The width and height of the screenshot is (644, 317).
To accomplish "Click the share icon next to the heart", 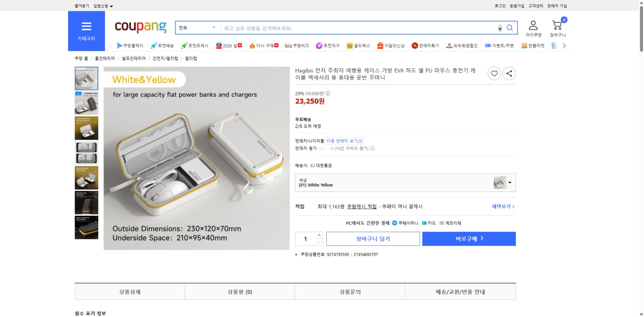I will [509, 73].
